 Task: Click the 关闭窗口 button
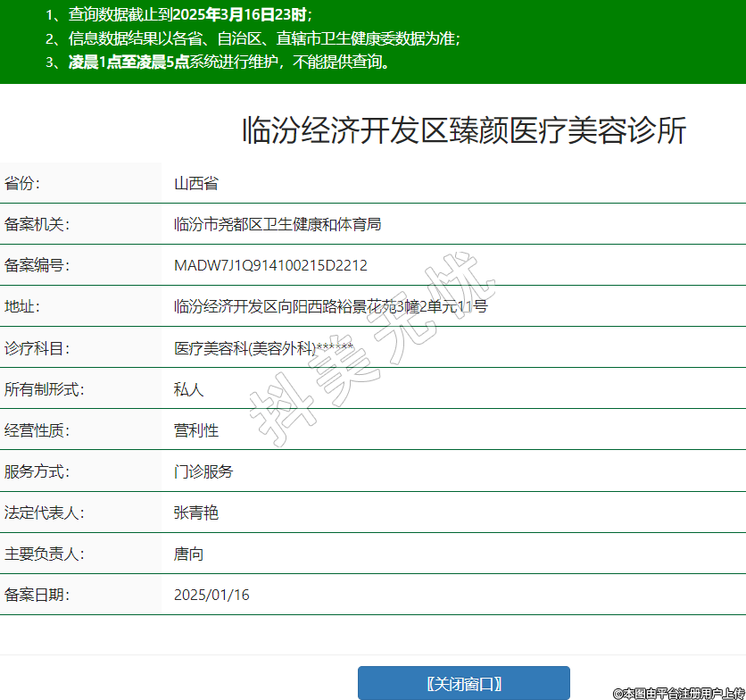(463, 684)
